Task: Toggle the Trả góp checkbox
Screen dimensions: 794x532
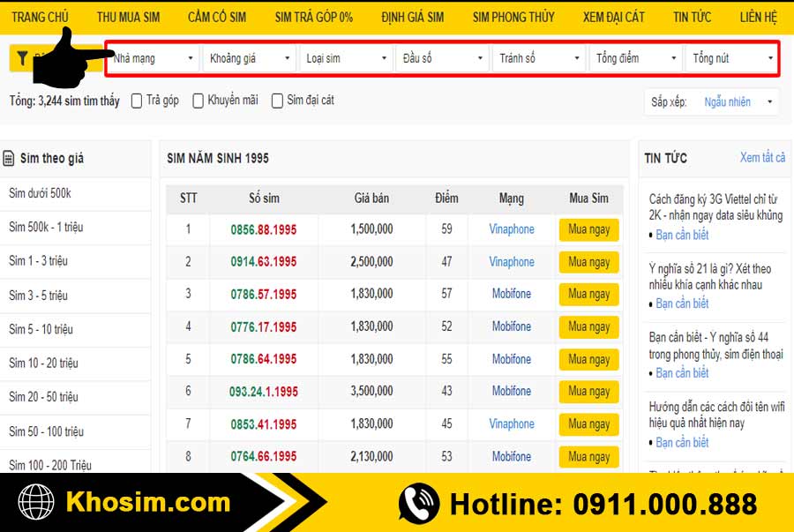Action: point(137,101)
